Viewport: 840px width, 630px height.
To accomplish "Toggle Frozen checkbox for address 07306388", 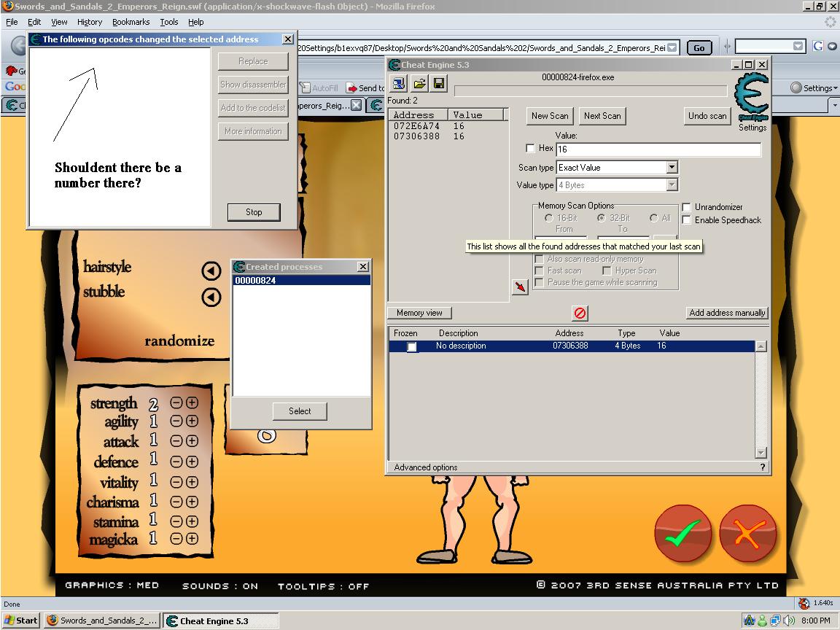I will point(411,346).
